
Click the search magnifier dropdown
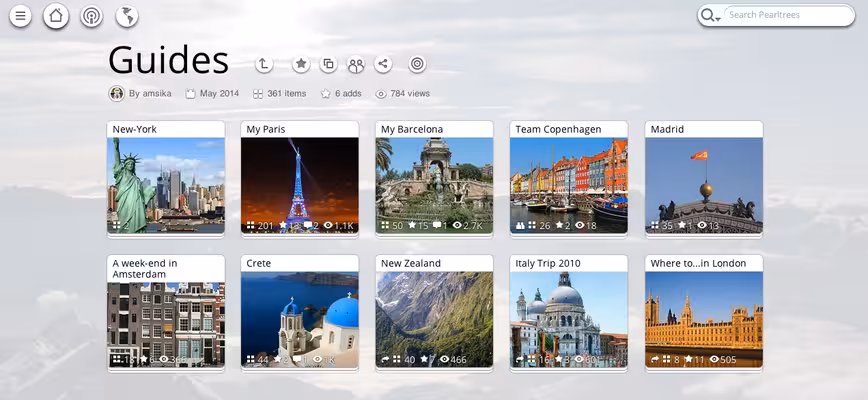click(x=710, y=15)
